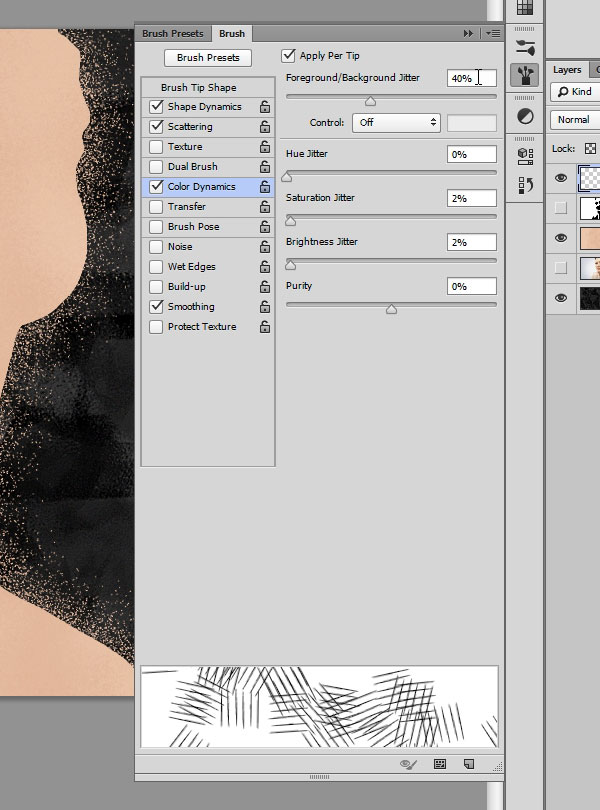Open the Control dropdown set to Off
600x810 pixels.
396,122
